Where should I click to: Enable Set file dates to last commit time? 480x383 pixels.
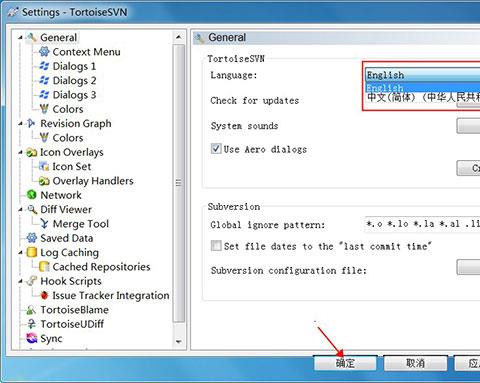pos(216,246)
